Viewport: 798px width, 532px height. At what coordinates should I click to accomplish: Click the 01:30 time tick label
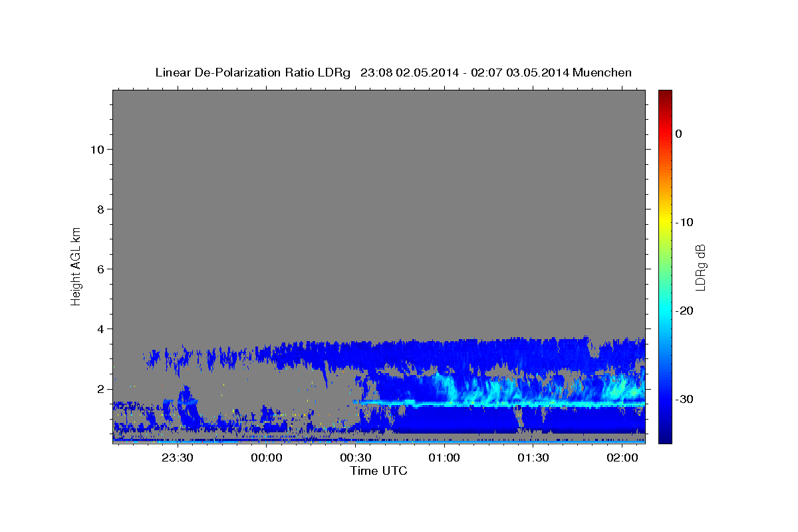point(533,458)
